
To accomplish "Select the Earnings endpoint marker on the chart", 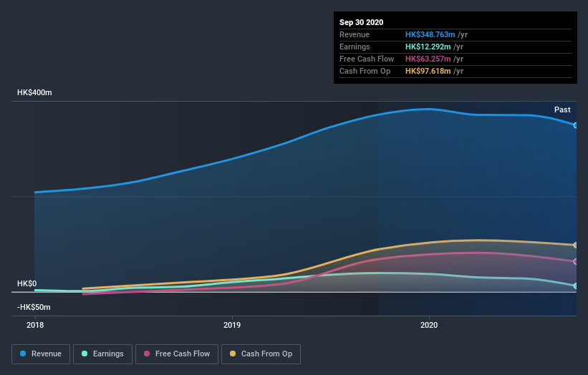I will (575, 286).
